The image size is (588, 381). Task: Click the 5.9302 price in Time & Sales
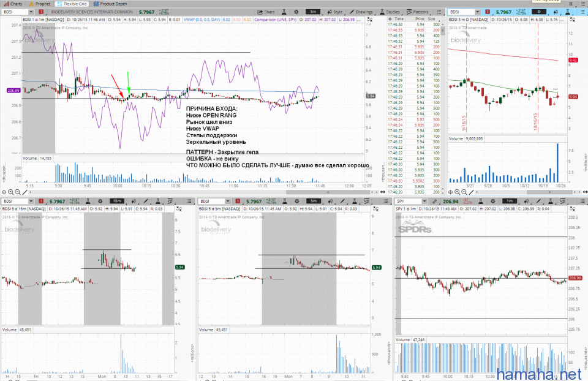(418, 181)
